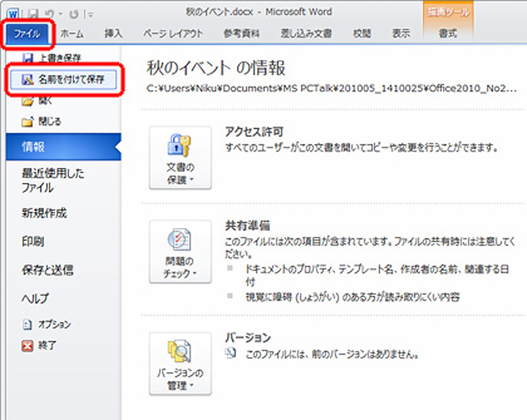Click the 開く folder icon entry
Screen dimensions: 527x420
click(37, 101)
